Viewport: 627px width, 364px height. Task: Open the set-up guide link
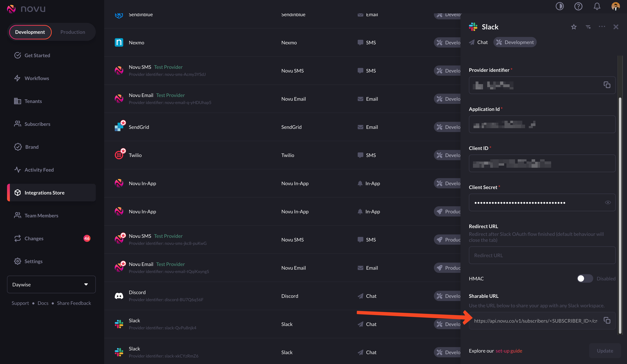pyautogui.click(x=509, y=351)
